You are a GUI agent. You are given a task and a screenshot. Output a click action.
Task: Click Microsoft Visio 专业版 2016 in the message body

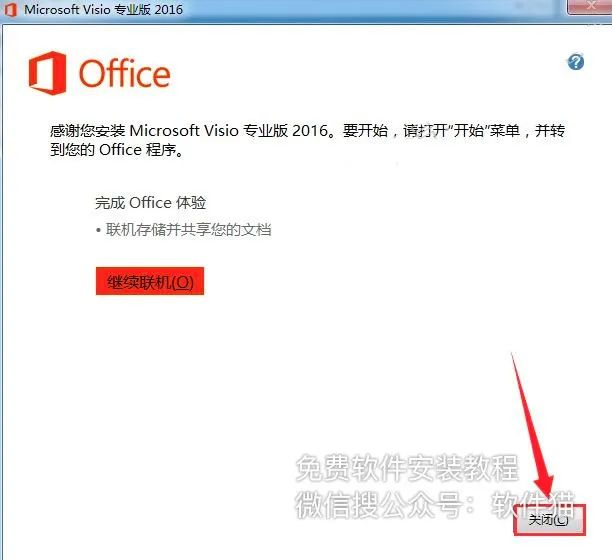point(228,131)
